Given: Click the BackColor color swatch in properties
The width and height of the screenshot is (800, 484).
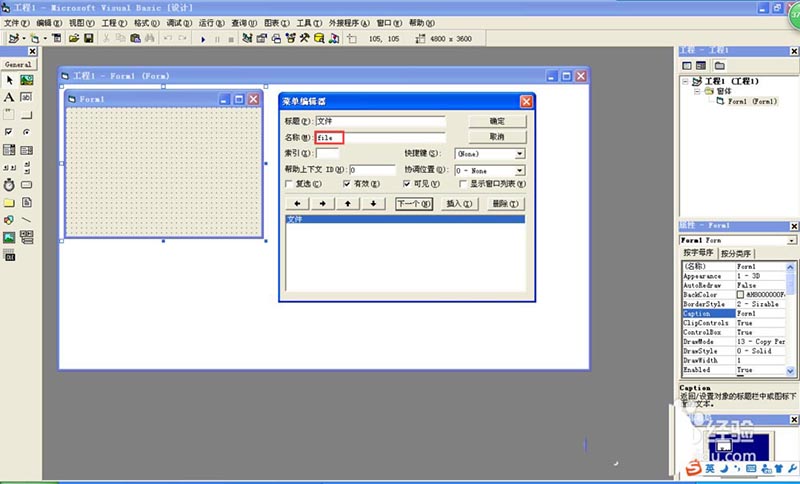Looking at the screenshot, I should coord(741,295).
